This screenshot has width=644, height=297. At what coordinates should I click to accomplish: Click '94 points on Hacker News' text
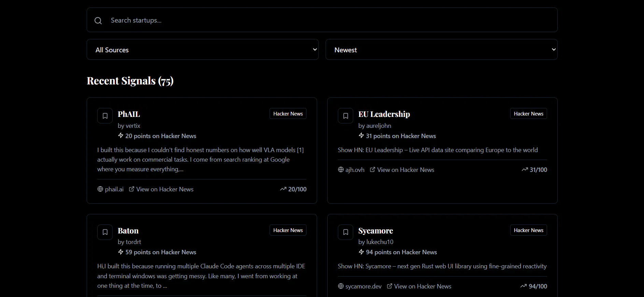point(401,252)
